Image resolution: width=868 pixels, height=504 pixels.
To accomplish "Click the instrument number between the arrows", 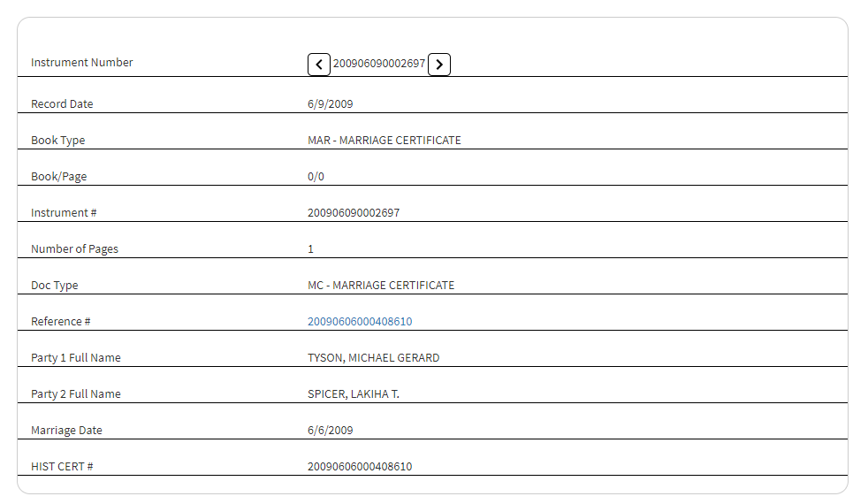I will 379,64.
